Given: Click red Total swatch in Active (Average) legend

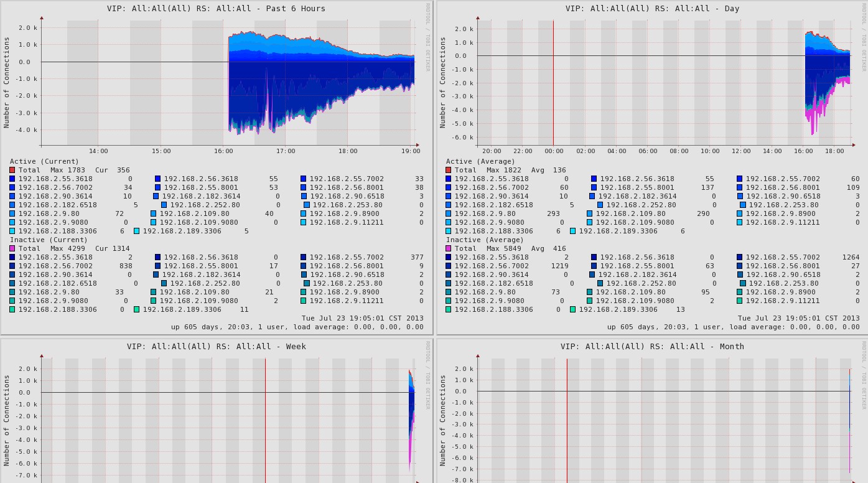Looking at the screenshot, I should [x=449, y=170].
